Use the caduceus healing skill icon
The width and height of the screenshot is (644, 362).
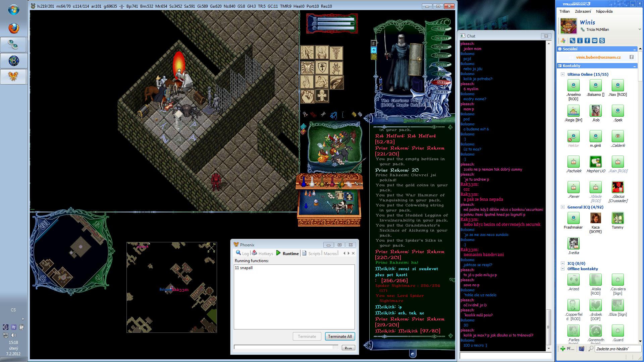[336, 53]
